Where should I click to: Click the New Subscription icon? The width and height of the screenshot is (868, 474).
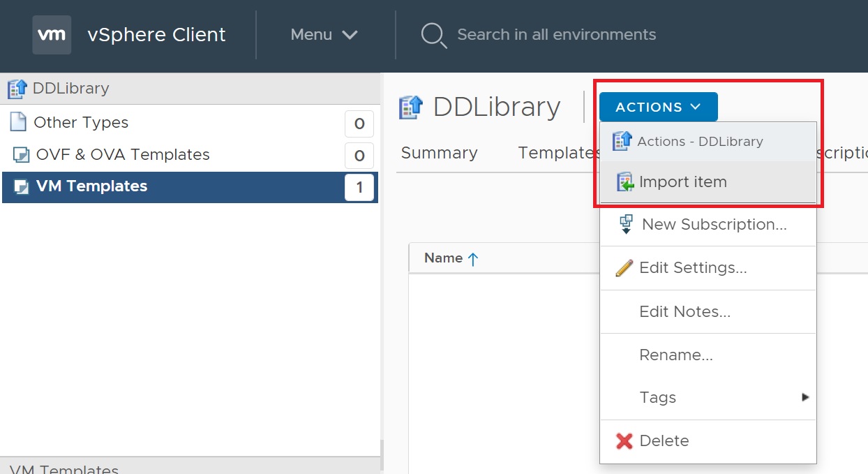click(x=626, y=225)
